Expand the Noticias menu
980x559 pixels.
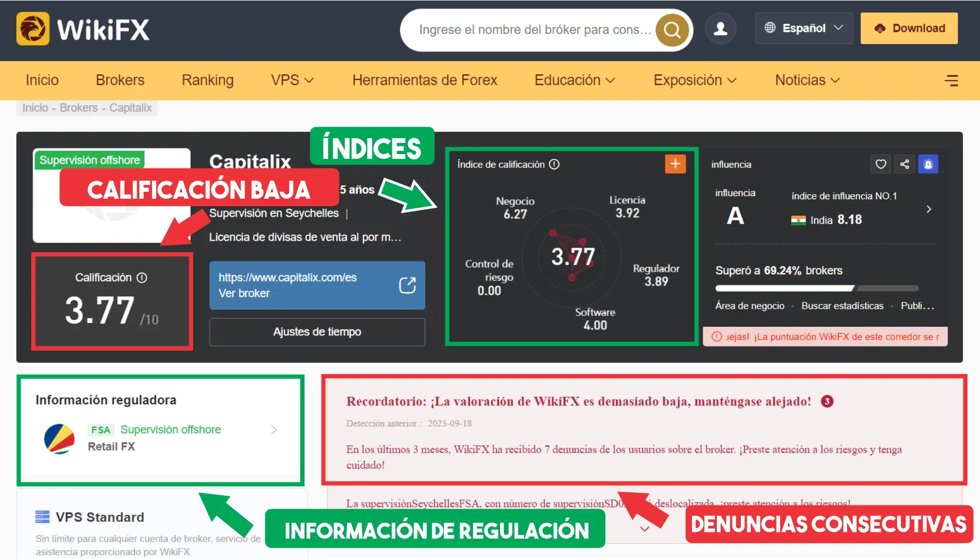(x=807, y=80)
